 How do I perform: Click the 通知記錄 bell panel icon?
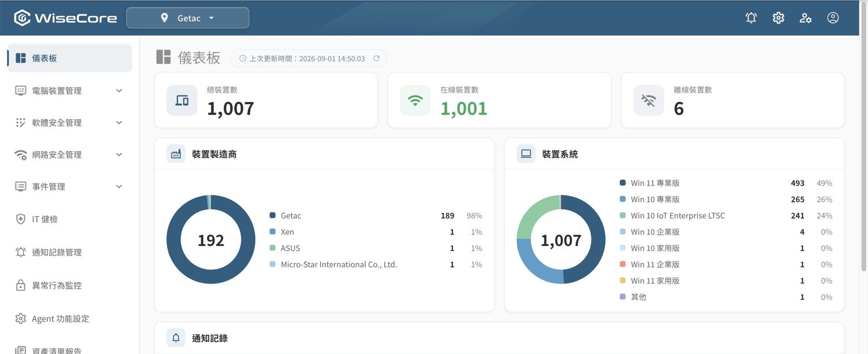(176, 338)
